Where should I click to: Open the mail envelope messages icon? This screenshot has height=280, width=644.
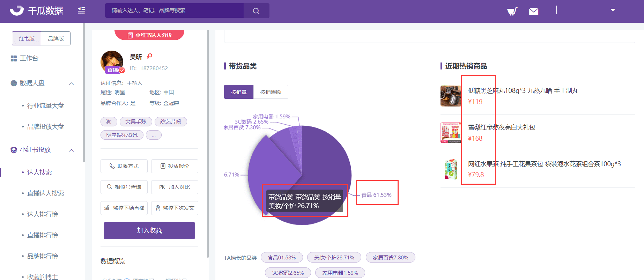[x=533, y=12]
